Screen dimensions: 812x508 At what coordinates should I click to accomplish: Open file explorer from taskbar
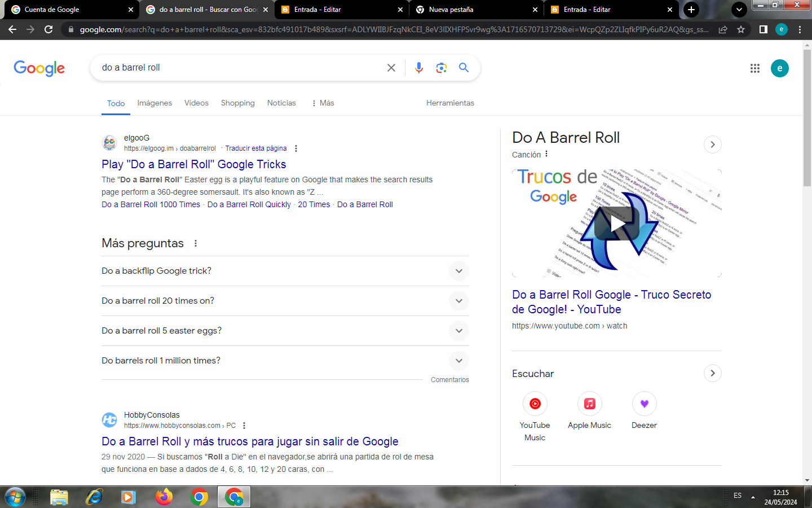(59, 497)
